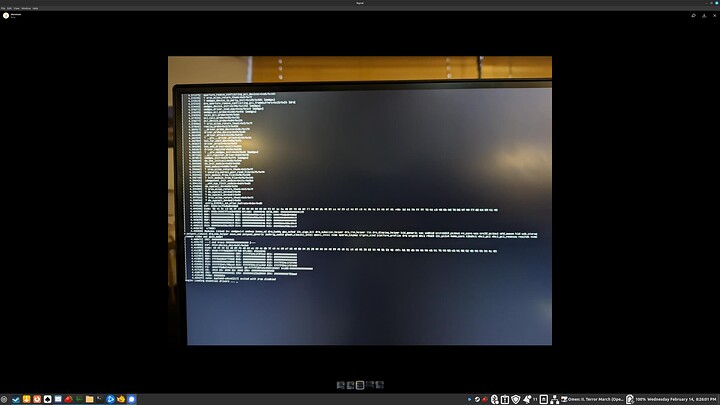The width and height of the screenshot is (720, 405).
Task: Open the folder file manager in the taskbar
Action: coord(90,399)
